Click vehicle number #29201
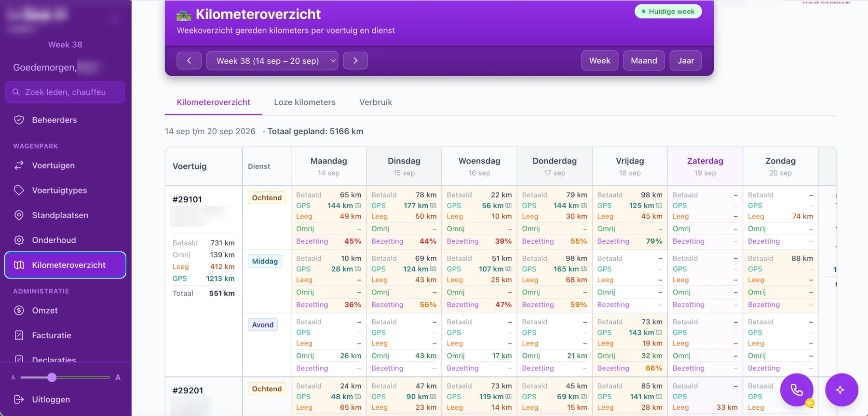868x416 pixels. click(188, 391)
